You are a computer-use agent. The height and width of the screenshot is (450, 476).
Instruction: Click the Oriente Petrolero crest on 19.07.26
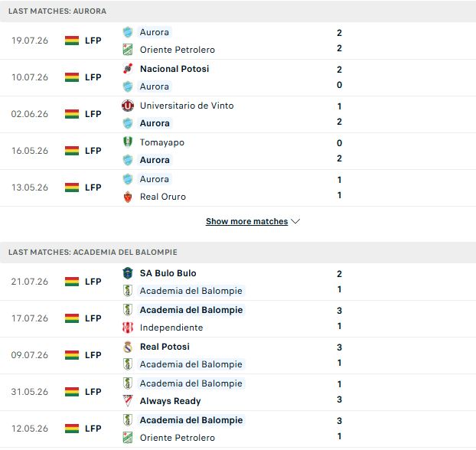tap(128, 50)
